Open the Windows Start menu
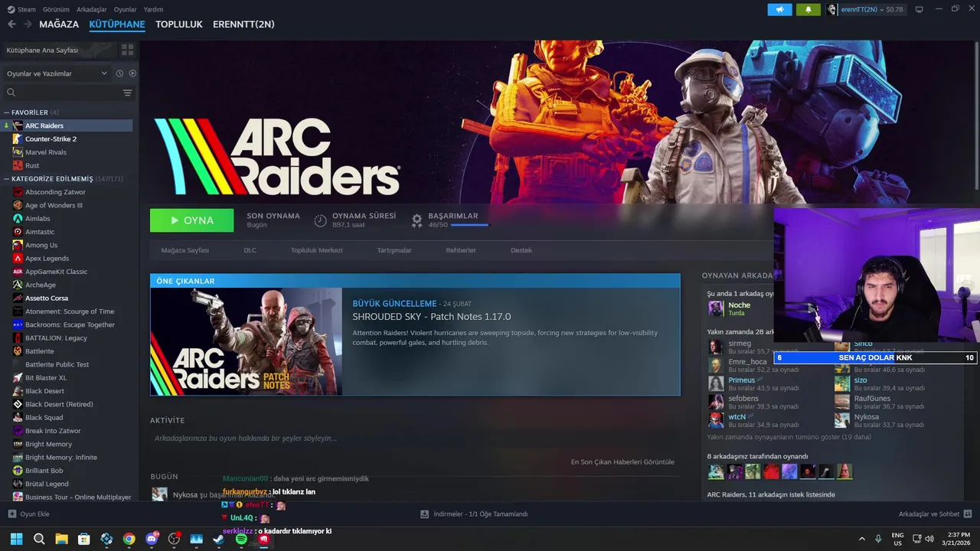The image size is (980, 551). click(16, 540)
